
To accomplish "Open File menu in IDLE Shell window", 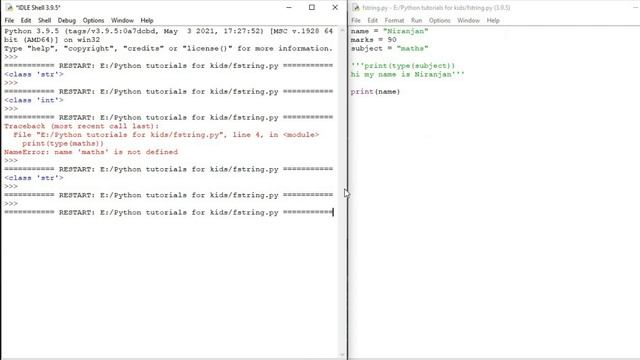I will (9, 20).
